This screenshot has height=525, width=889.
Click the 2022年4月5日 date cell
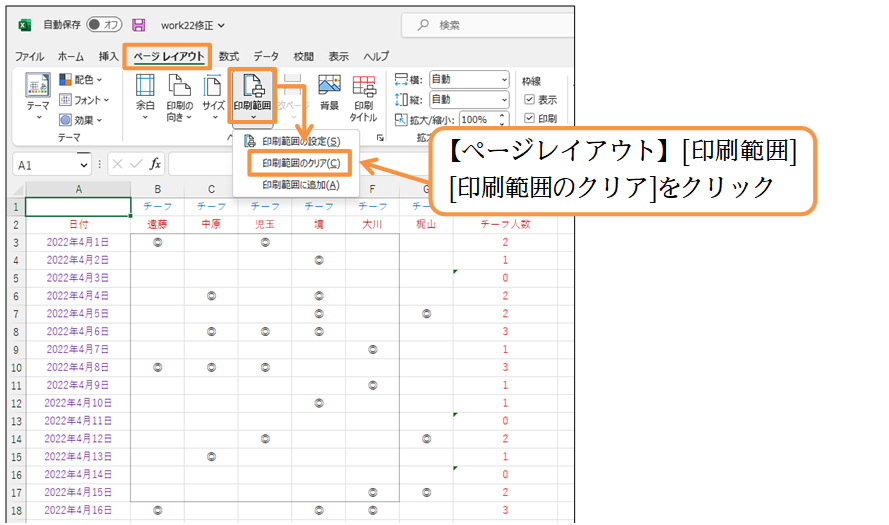(x=78, y=314)
